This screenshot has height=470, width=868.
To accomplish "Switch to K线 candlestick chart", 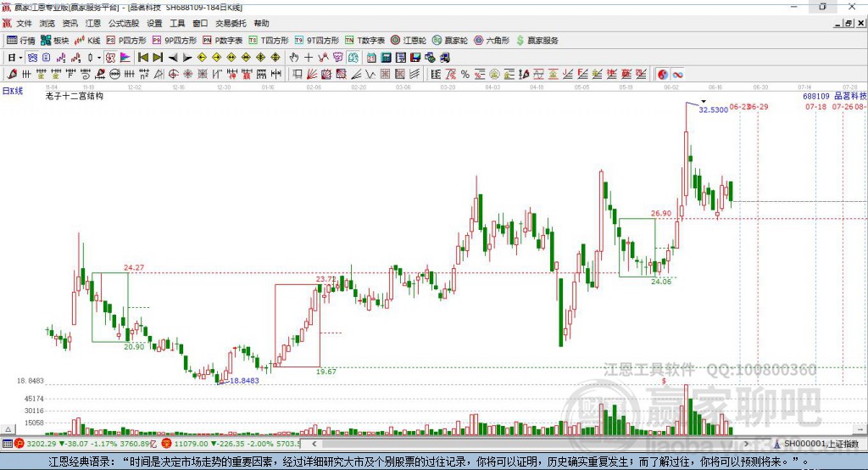I will [x=87, y=41].
